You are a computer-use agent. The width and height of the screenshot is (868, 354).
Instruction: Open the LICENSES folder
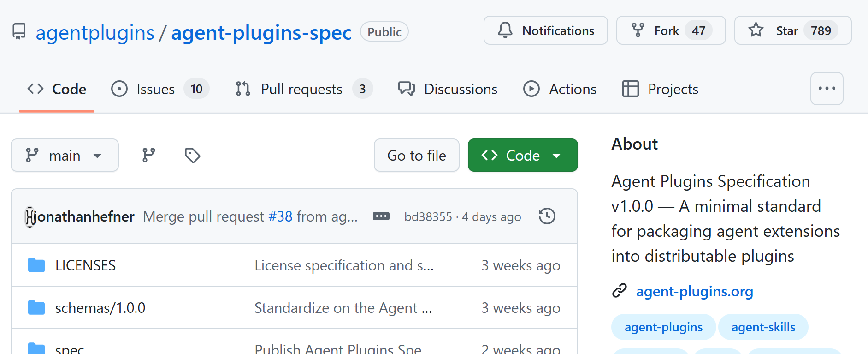[86, 265]
